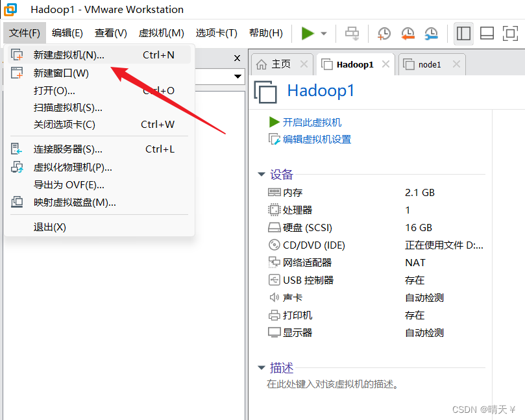The height and width of the screenshot is (420, 525).
Task: Choose 退出(X) menu entry
Action: (99, 227)
